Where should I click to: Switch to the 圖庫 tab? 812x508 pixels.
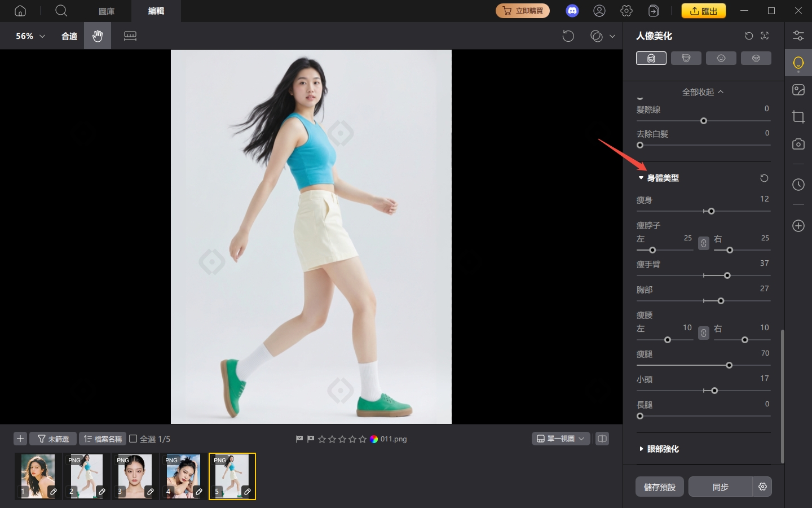(107, 11)
